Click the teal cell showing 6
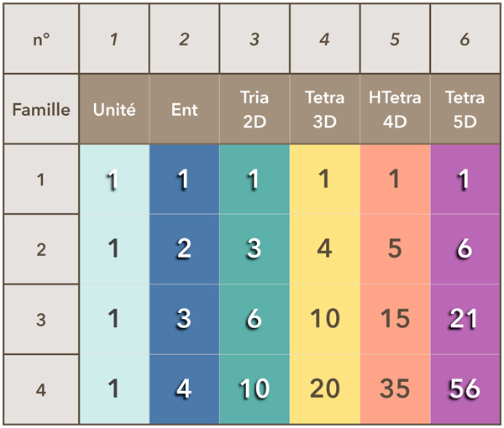The height and width of the screenshot is (428, 504). point(254,319)
